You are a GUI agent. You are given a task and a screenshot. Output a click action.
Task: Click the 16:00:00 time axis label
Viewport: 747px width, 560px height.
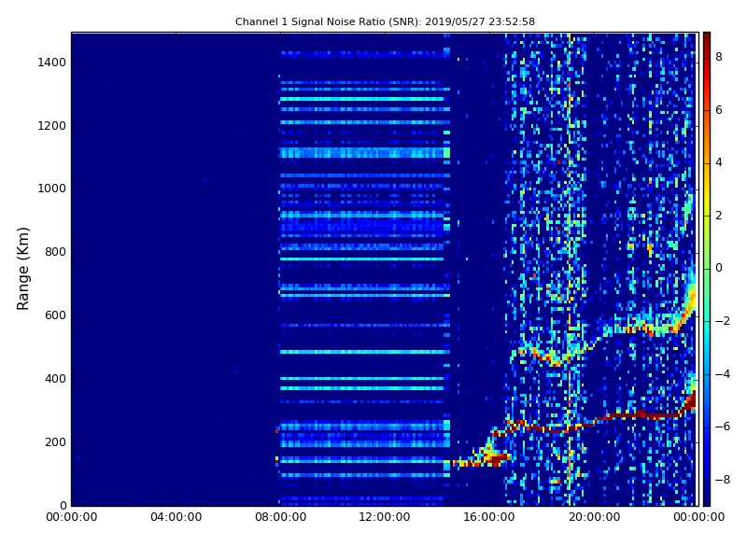click(488, 517)
